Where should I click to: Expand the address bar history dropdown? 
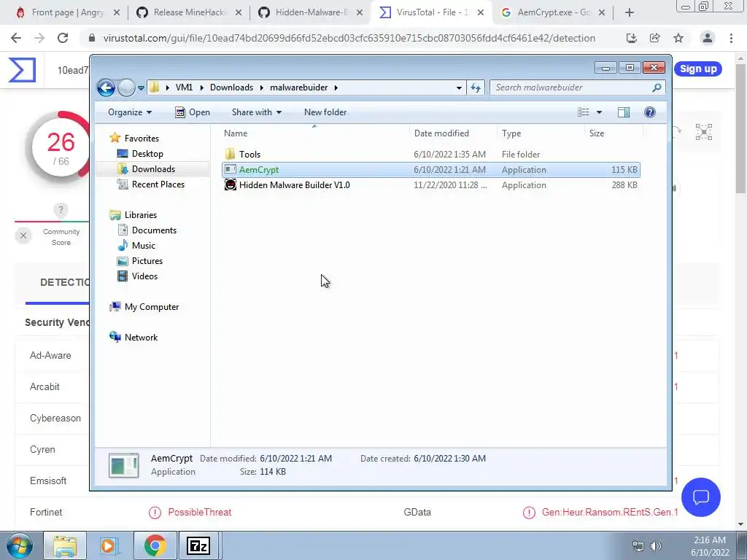coord(459,87)
